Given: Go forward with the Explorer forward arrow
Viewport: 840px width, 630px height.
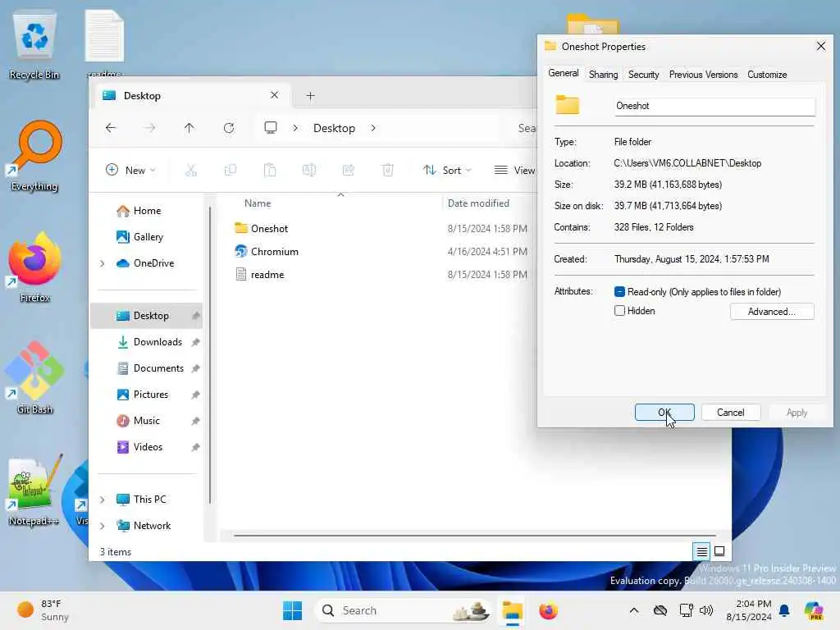Looking at the screenshot, I should pos(150,128).
